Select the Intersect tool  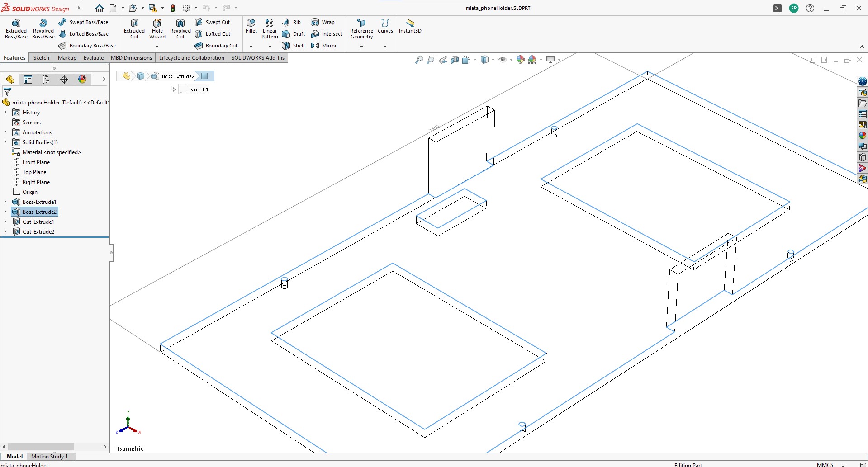(x=326, y=34)
